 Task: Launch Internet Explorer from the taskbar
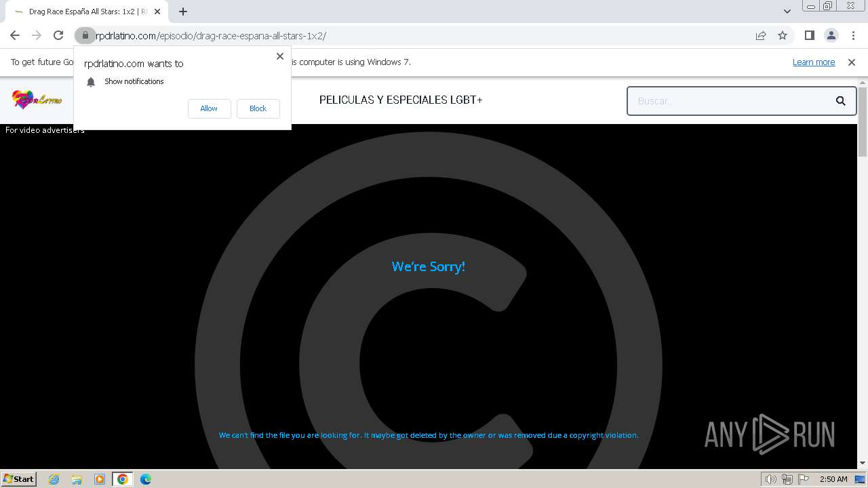point(54,479)
